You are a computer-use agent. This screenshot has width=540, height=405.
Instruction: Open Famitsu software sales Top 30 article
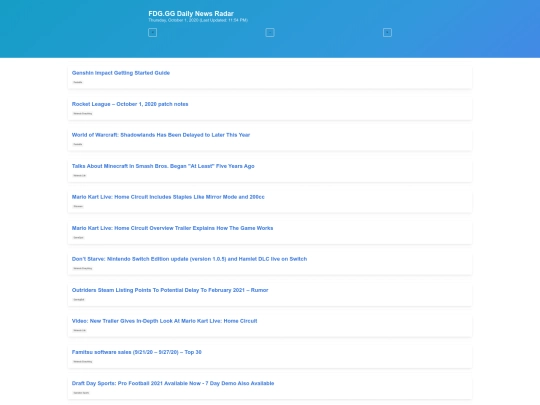coord(137,352)
